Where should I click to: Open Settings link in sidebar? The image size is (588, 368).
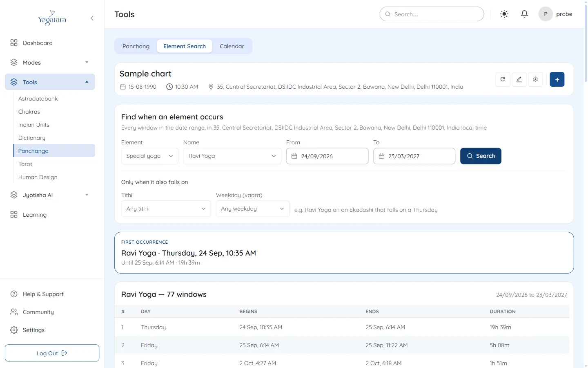pos(33,330)
